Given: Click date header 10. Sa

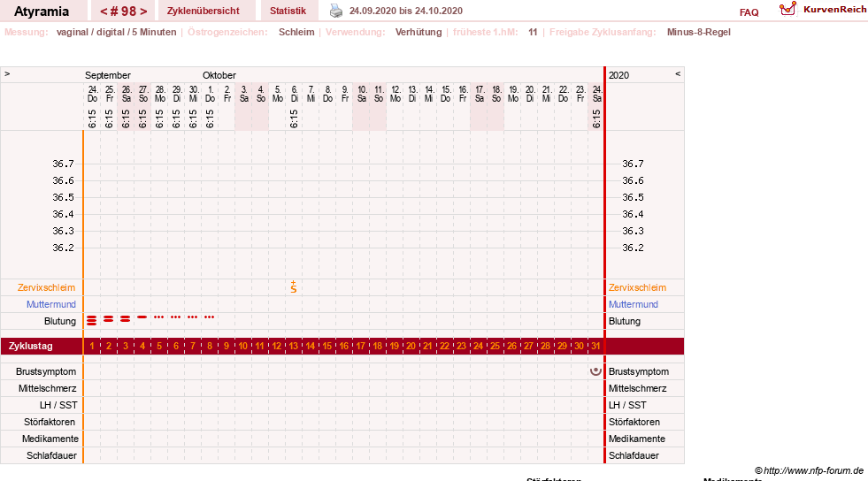Looking at the screenshot, I should coord(362,94).
